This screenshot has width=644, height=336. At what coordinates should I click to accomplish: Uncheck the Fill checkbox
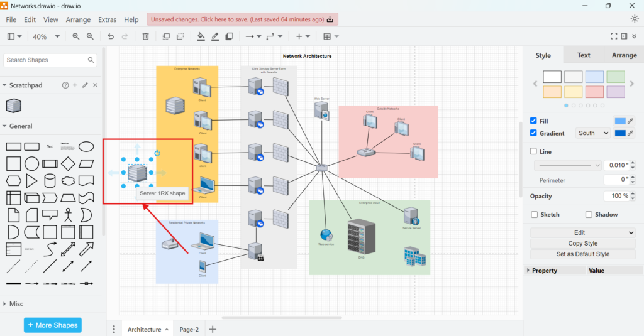coord(534,121)
